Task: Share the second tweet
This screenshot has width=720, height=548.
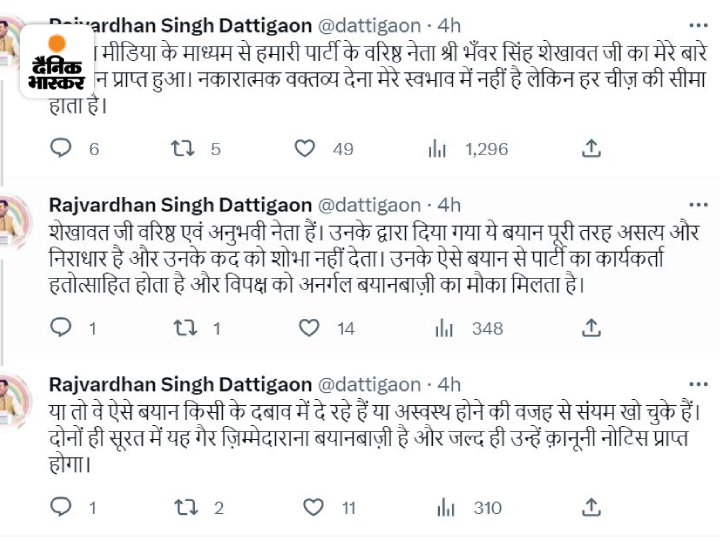Action: (x=591, y=328)
